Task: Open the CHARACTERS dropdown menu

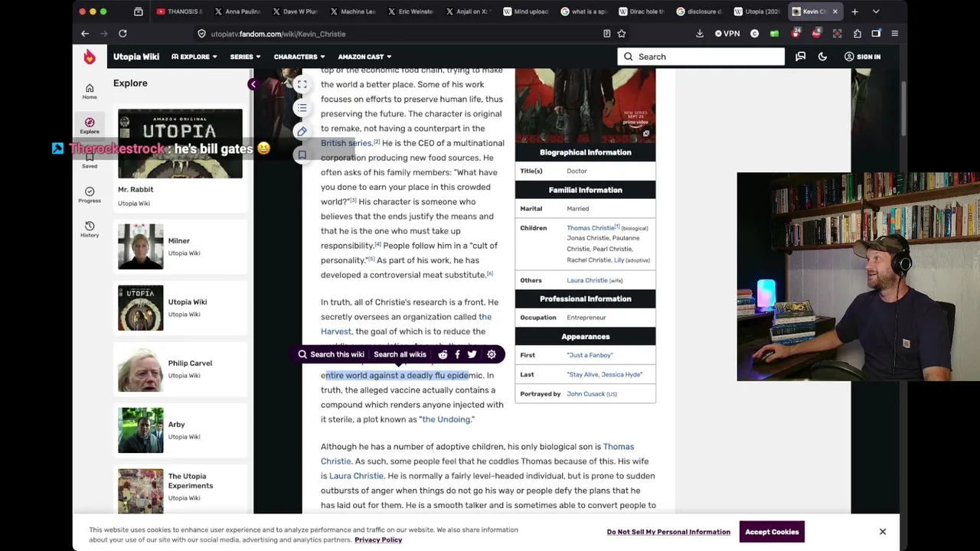Action: pyautogui.click(x=299, y=57)
